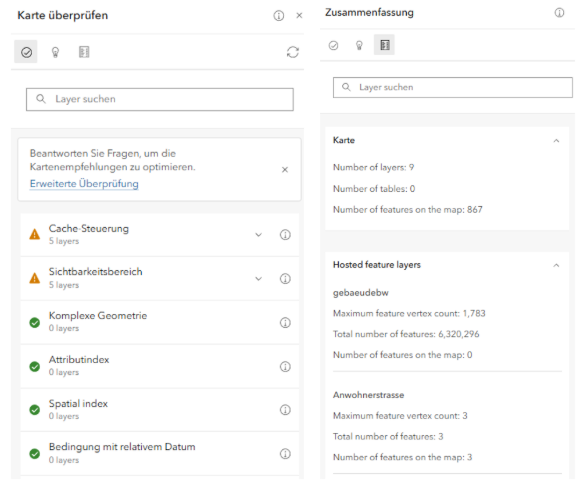
Task: Click warning icon next to Cache-Steuerung
Action: pos(35,234)
